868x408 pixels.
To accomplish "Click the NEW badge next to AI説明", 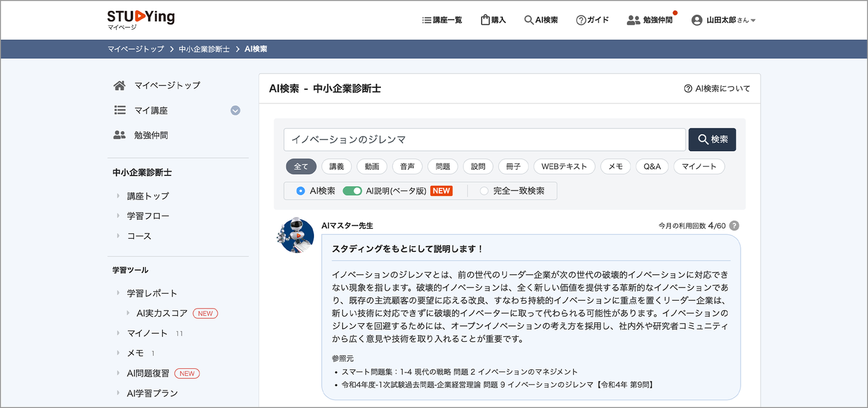I will (x=441, y=190).
